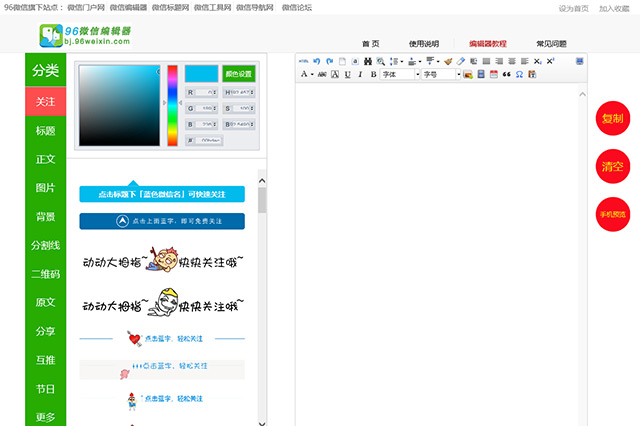Select the 标题 category in sidebar
Viewport: 640px width, 426px height.
click(x=45, y=131)
